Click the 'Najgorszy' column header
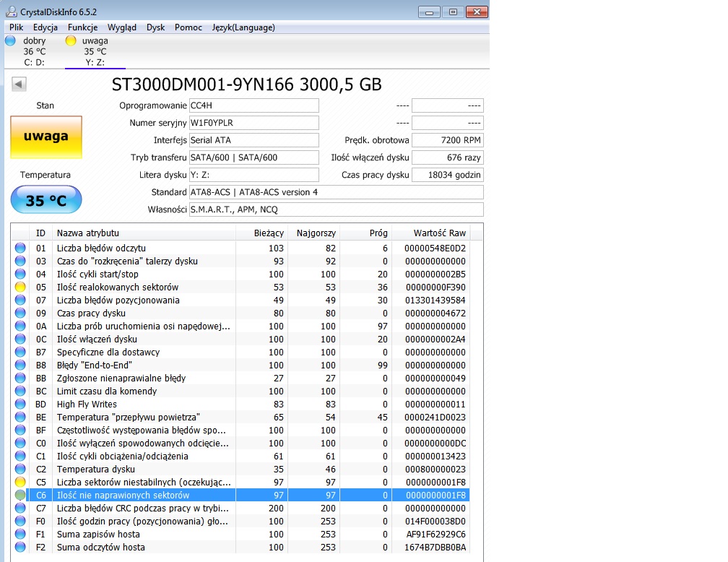Image resolution: width=728 pixels, height=562 pixels. [x=314, y=233]
